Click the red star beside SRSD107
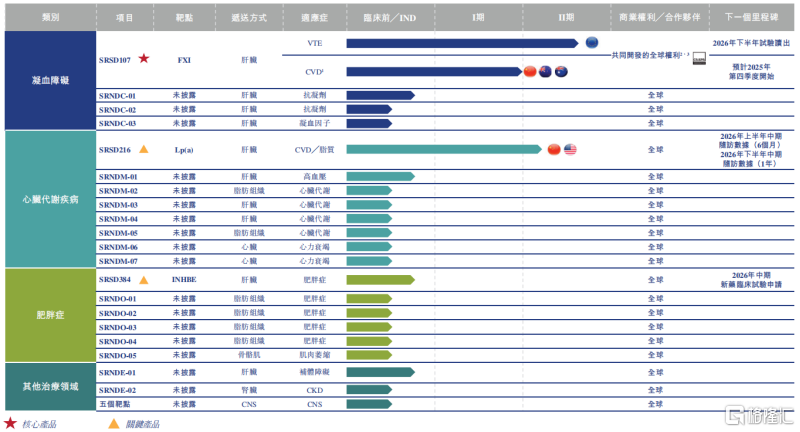Viewport: 800px width, 432px height. click(144, 59)
